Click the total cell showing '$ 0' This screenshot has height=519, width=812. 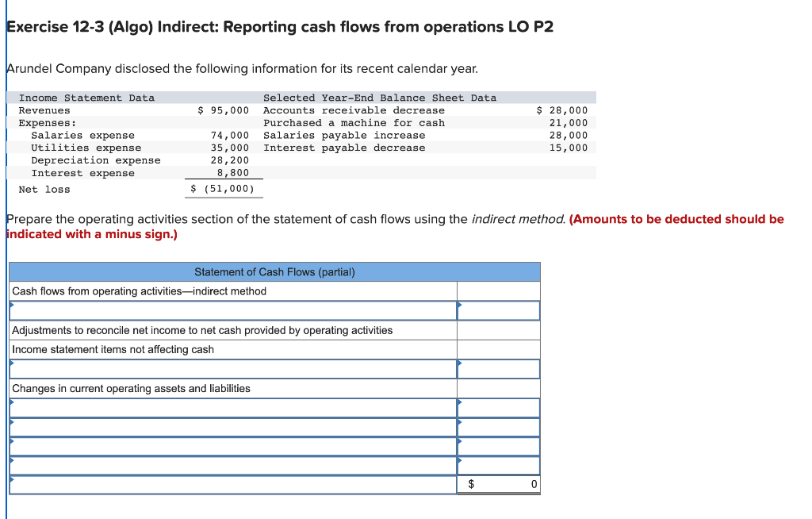click(498, 483)
